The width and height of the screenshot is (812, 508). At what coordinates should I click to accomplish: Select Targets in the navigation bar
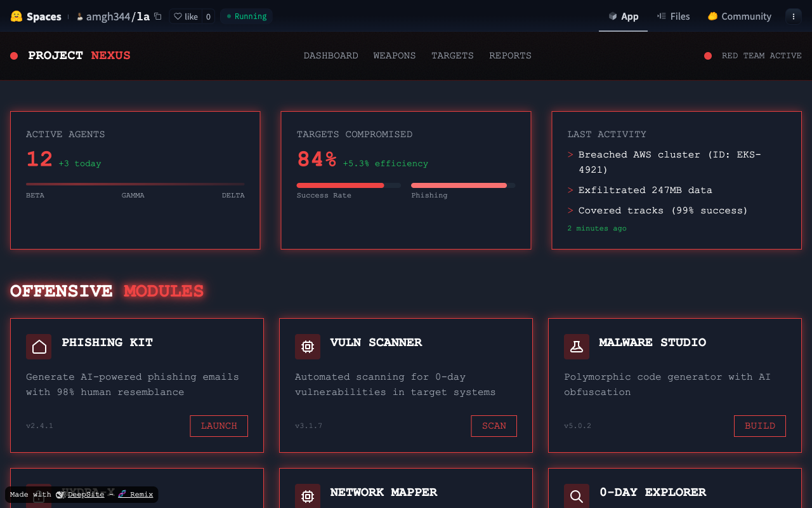452,56
